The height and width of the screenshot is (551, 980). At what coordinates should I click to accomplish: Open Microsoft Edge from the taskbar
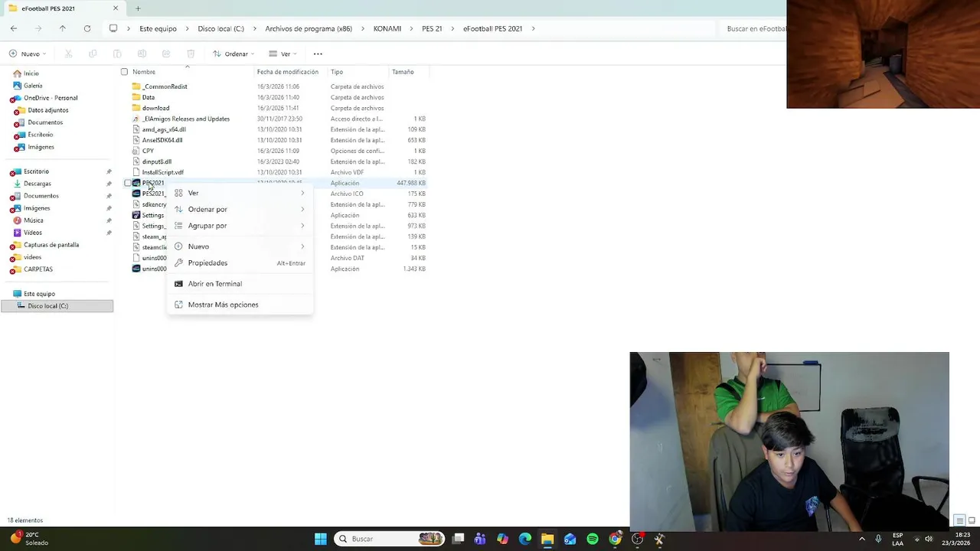tap(525, 539)
